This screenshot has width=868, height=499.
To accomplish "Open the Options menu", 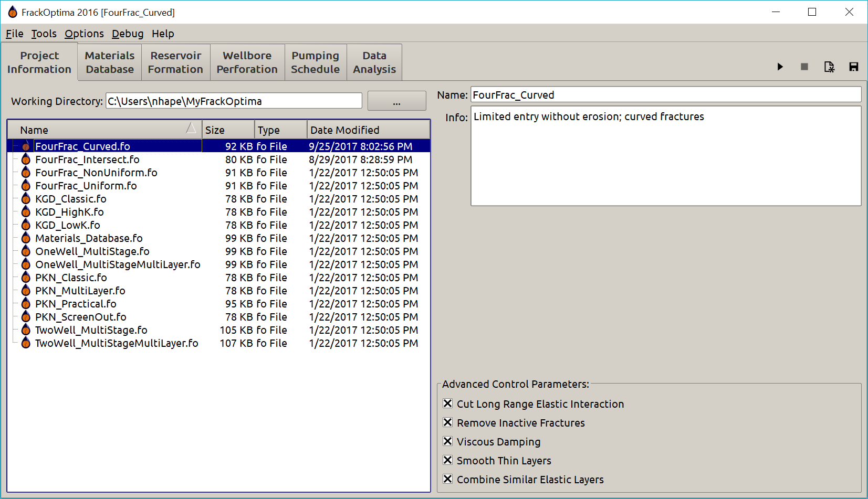I will point(85,34).
